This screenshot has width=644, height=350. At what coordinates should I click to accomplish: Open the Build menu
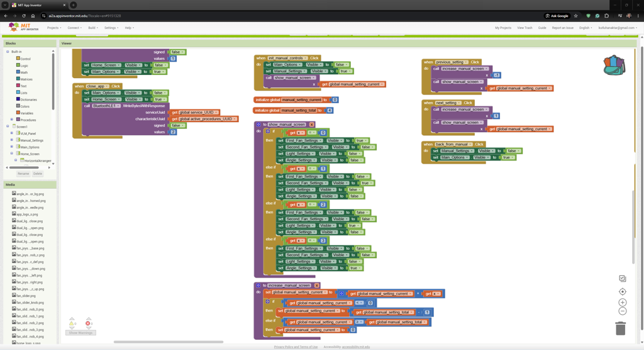93,28
